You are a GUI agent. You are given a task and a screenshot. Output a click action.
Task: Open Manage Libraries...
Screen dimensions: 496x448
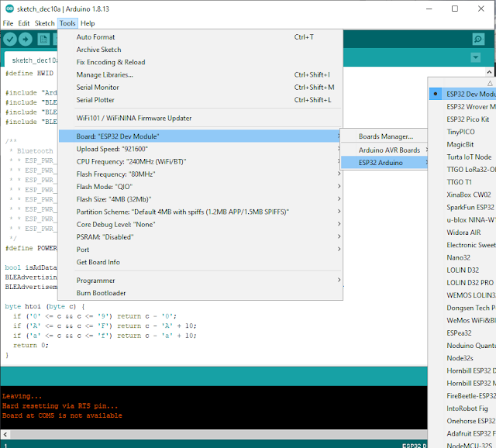[x=201, y=75]
